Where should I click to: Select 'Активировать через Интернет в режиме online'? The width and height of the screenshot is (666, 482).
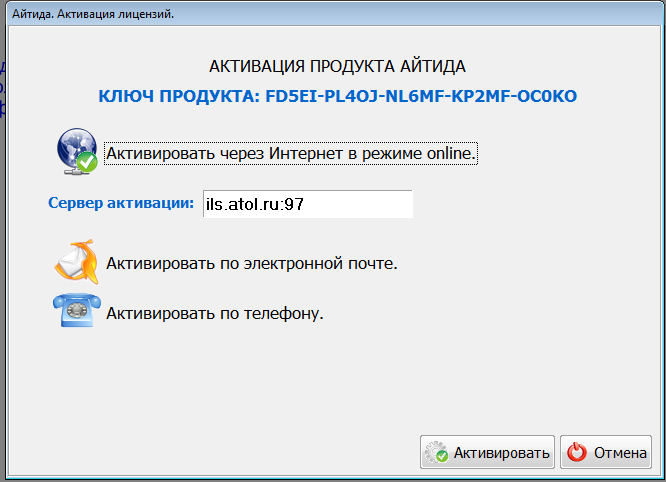[291, 153]
